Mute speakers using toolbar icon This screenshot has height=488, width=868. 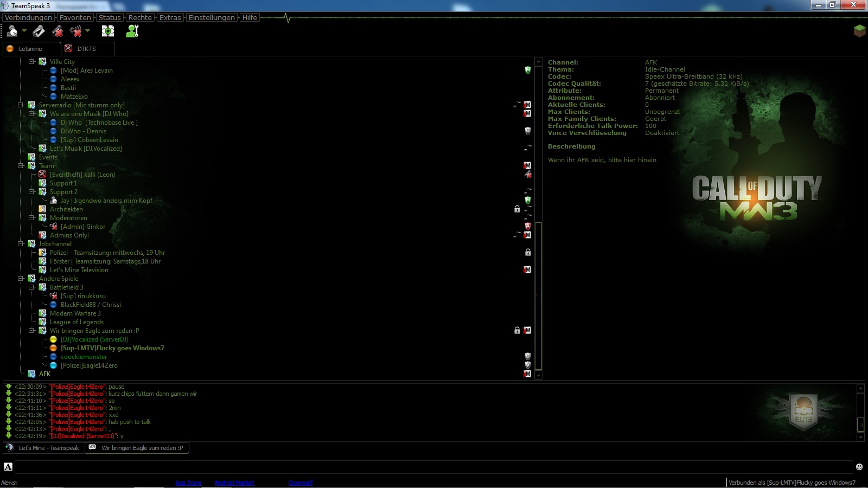pos(76,31)
